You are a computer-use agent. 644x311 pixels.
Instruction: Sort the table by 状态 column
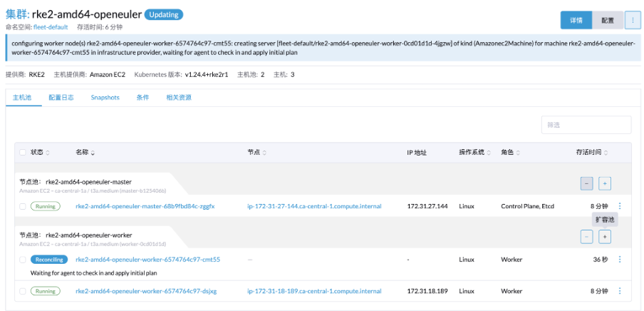40,153
